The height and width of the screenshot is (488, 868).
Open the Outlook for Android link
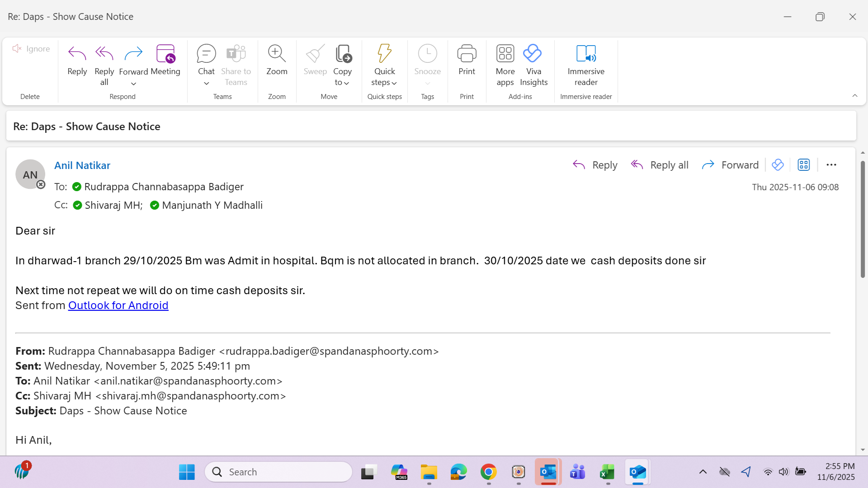[x=118, y=305]
